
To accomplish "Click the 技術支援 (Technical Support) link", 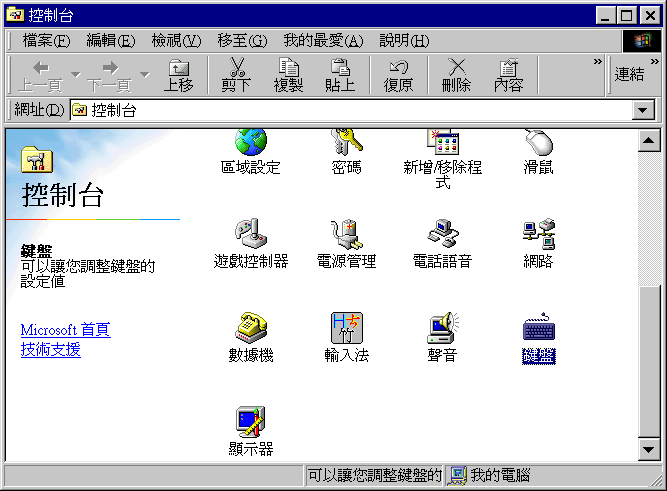I will coord(50,349).
